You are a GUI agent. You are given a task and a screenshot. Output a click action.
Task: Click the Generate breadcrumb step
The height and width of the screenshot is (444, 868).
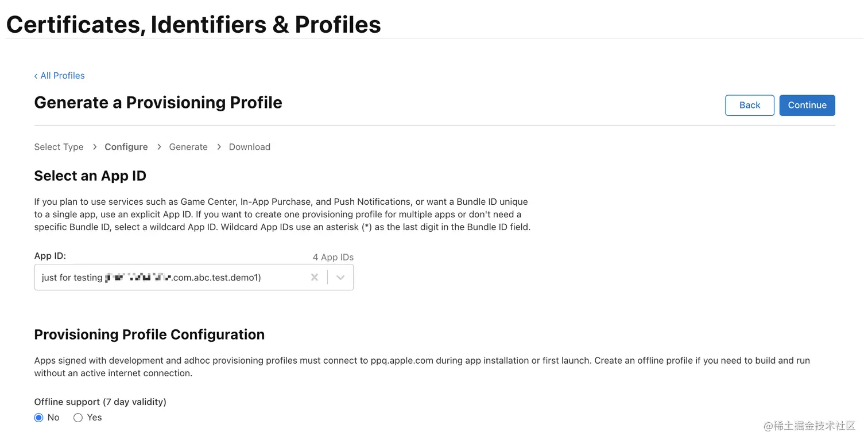click(188, 147)
